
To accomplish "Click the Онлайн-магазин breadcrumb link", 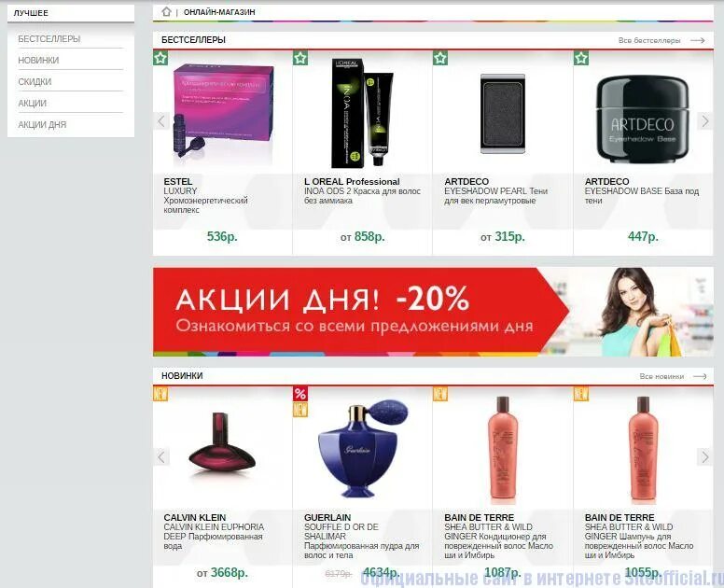I will [219, 12].
